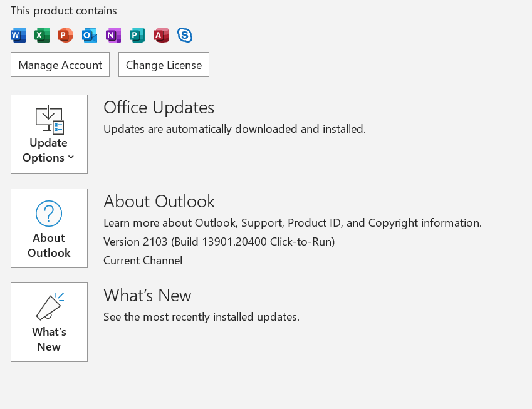Click the red Access icon
532x409 pixels.
(x=161, y=35)
